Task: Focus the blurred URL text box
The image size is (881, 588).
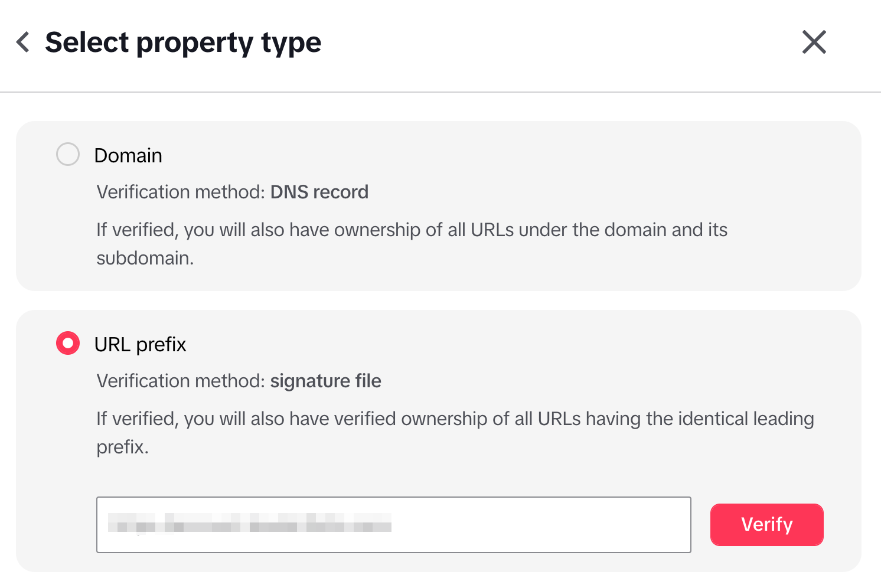Action: [394, 524]
